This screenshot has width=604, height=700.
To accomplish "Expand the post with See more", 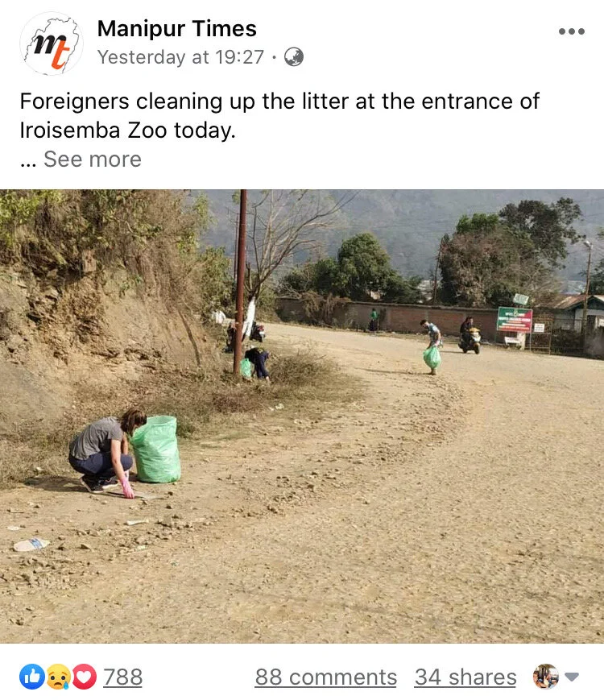I will tap(93, 159).
